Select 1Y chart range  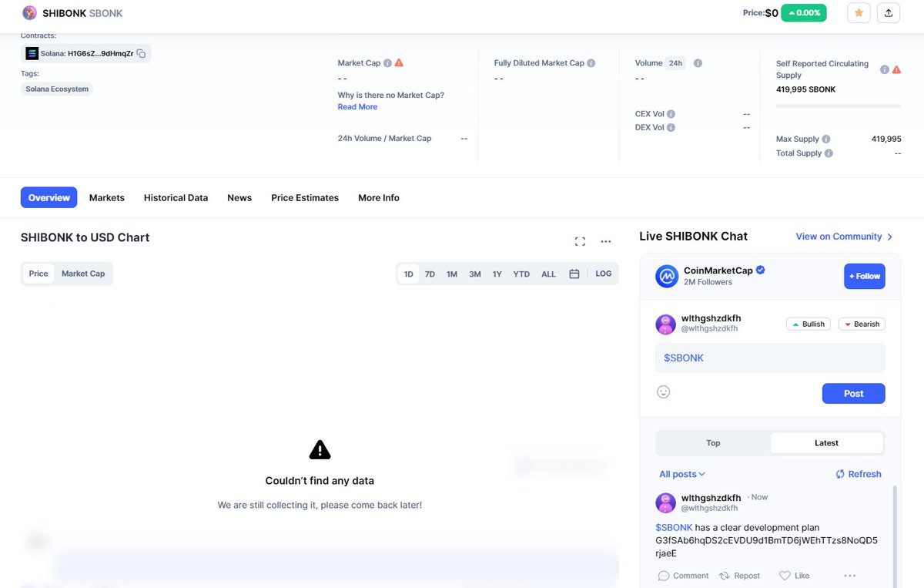click(497, 274)
